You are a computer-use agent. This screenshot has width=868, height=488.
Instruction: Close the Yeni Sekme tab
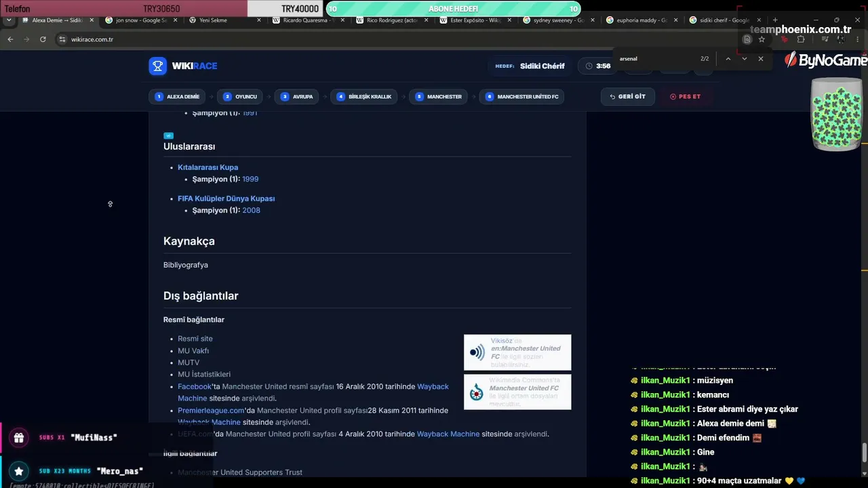pyautogui.click(x=258, y=20)
